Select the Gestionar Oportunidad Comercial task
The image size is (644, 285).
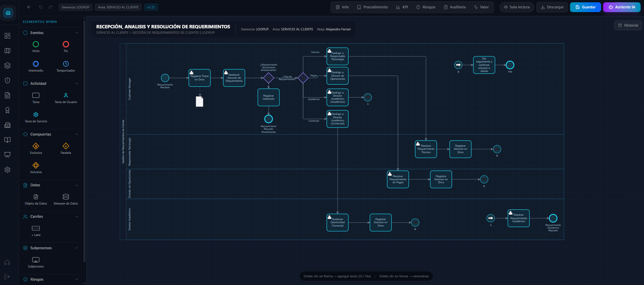pyautogui.click(x=337, y=222)
